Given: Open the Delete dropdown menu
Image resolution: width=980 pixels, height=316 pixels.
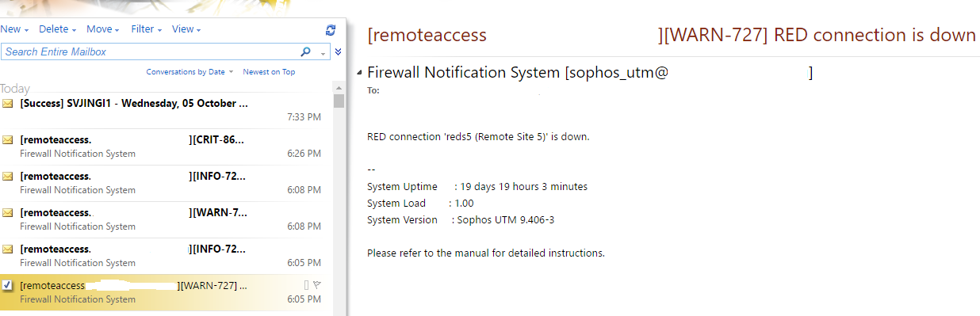Looking at the screenshot, I should (x=58, y=29).
